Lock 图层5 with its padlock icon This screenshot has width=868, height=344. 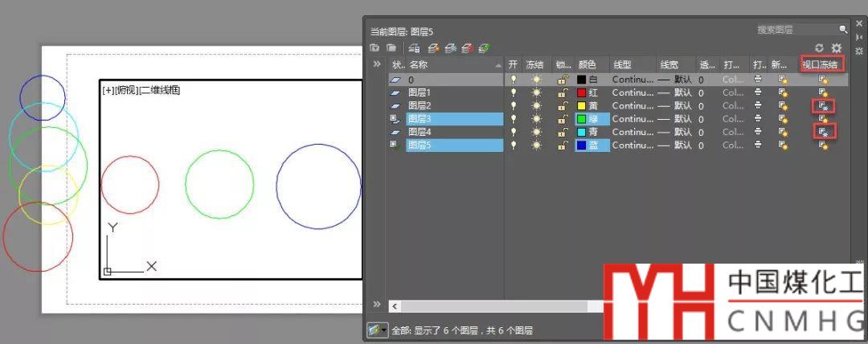[563, 145]
